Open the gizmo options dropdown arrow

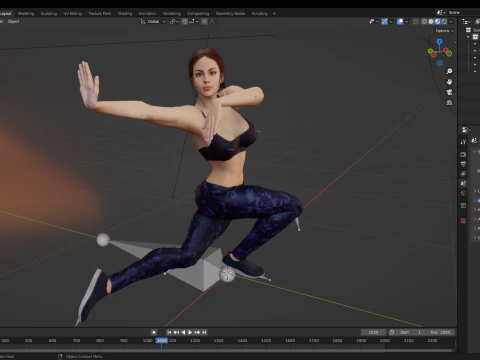coord(391,22)
